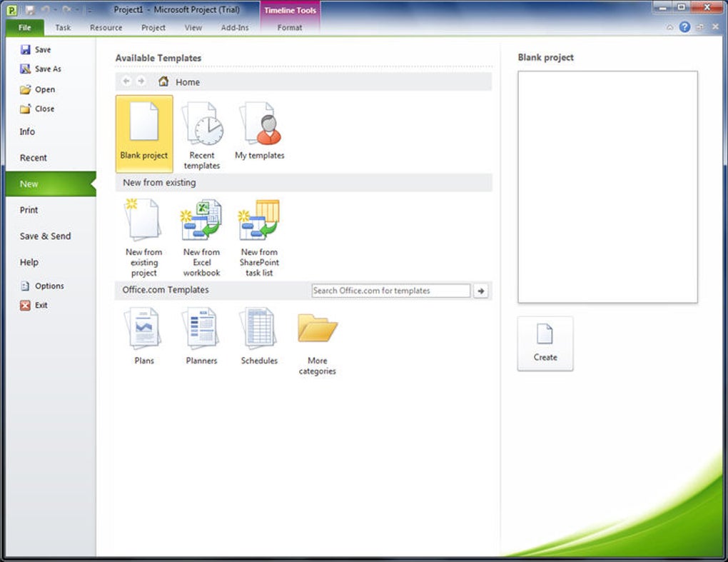Open the Schedules template category
Screen dimensions: 728x562
click(x=259, y=336)
